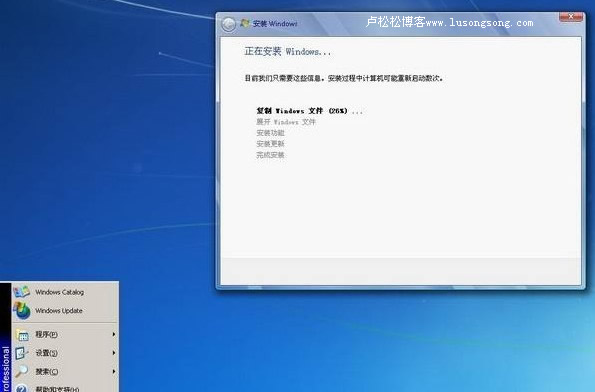
Task: Expand the 设置(S) submenu
Action: point(65,353)
